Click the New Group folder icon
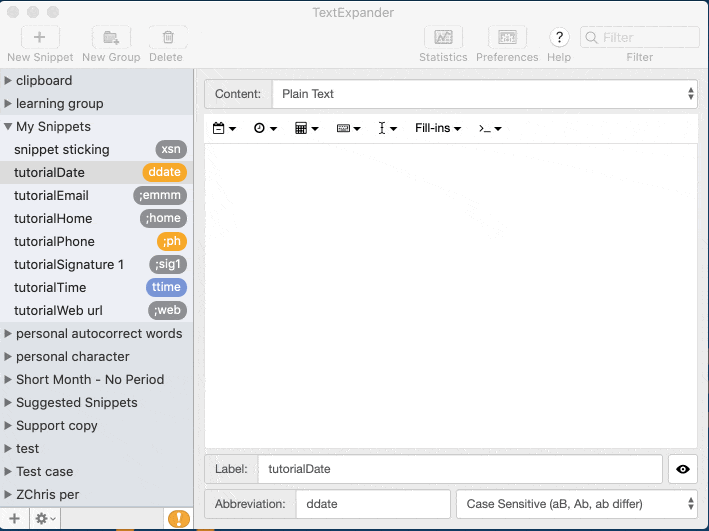Viewport: 709px width, 531px height. [111, 37]
